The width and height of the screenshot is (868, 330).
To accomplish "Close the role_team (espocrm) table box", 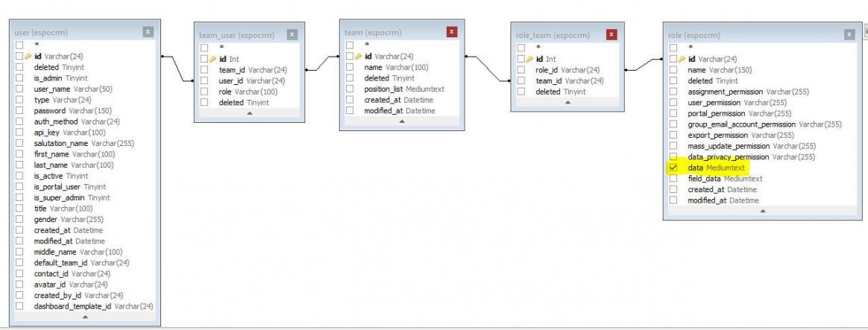I will 611,35.
